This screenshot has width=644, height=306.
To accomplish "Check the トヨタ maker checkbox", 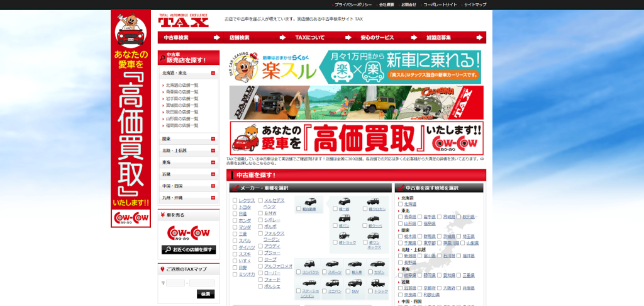I will coord(235,207).
